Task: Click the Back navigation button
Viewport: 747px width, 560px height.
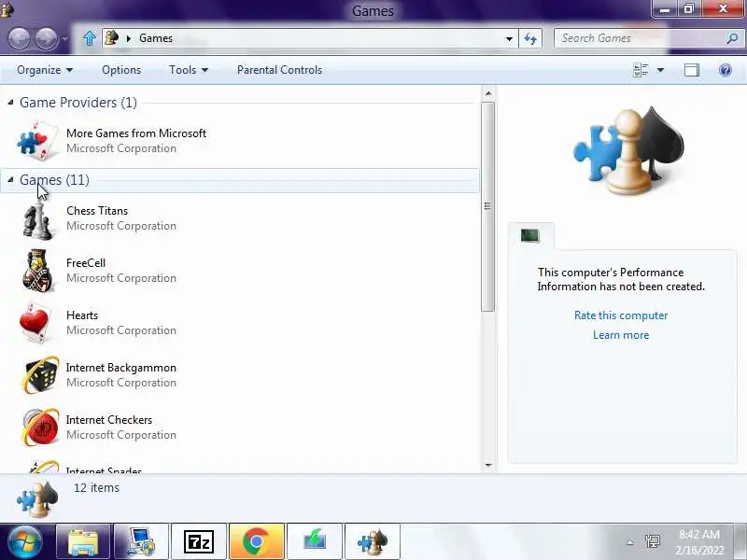Action: (20, 38)
